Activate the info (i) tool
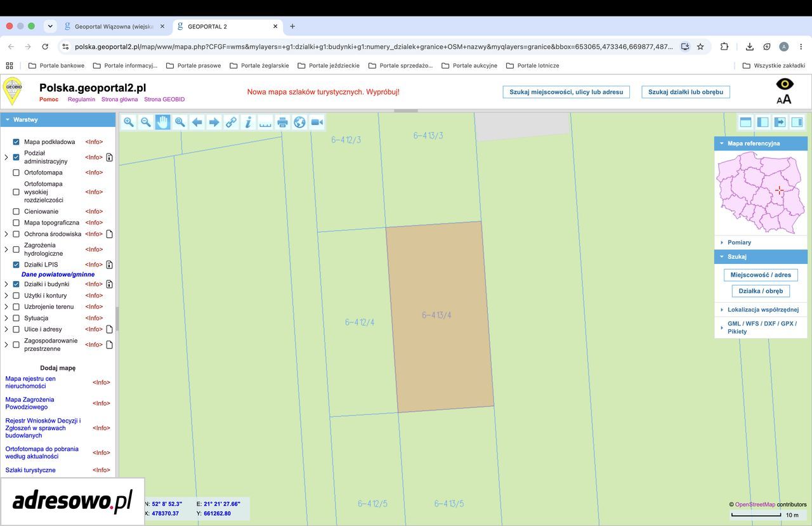Screen dimensions: 812x526 [249, 122]
